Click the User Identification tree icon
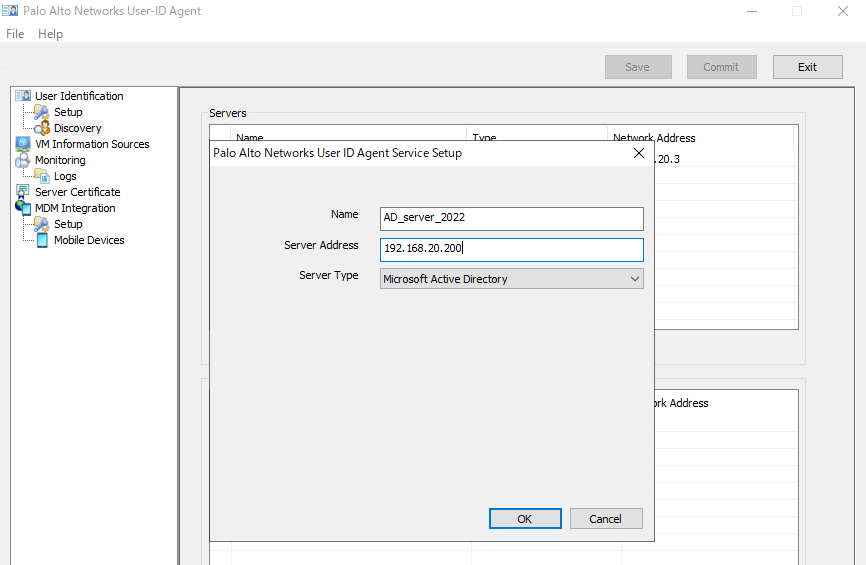Viewport: 866px width, 565px height. click(x=23, y=96)
